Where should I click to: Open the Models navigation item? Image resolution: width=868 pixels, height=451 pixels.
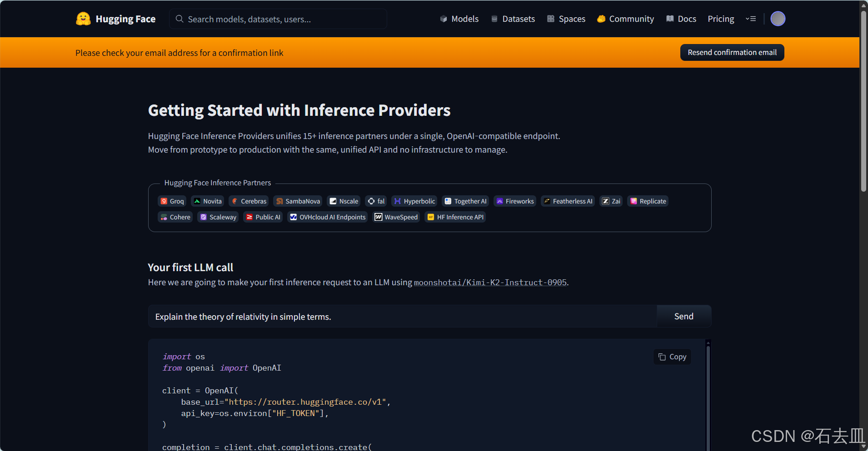(x=459, y=19)
